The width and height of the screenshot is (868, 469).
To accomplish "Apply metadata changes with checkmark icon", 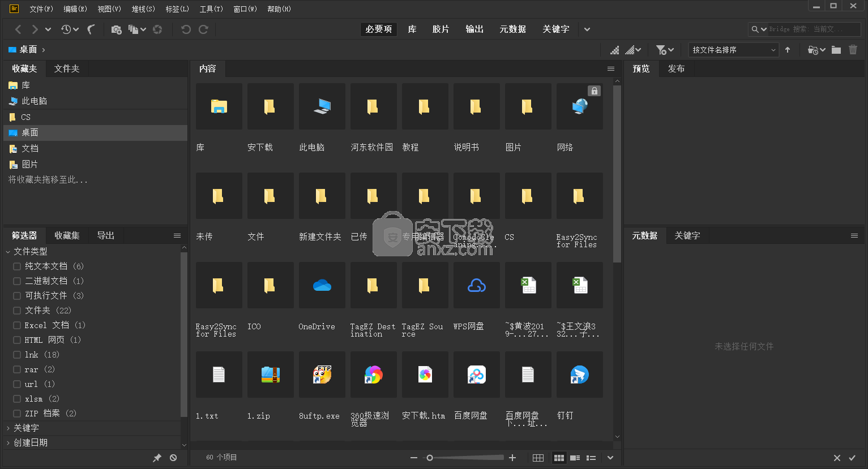I will click(x=852, y=458).
